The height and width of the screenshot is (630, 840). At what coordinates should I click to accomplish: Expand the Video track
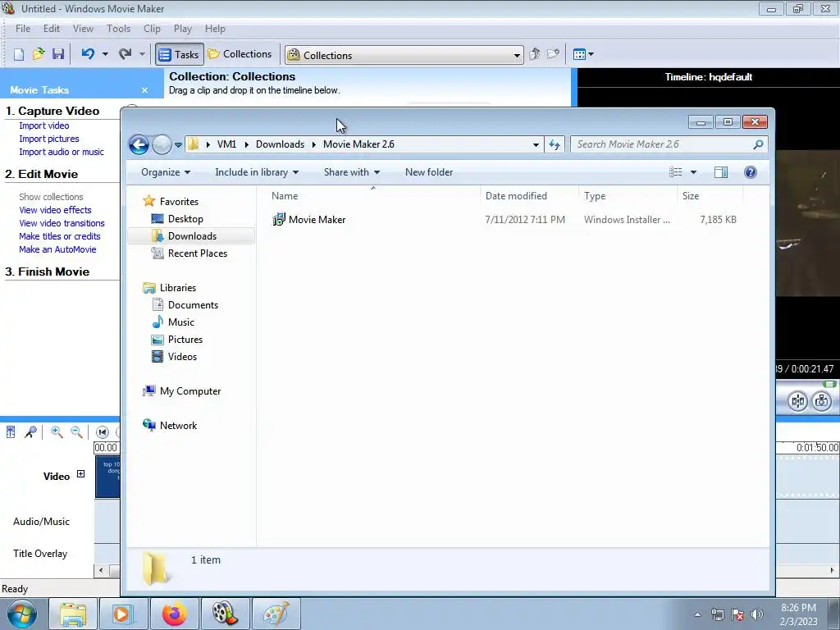[80, 473]
